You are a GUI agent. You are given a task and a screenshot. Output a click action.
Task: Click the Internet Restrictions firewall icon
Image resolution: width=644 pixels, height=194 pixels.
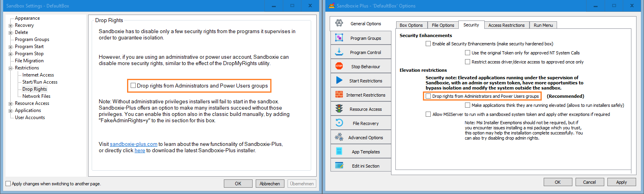339,95
